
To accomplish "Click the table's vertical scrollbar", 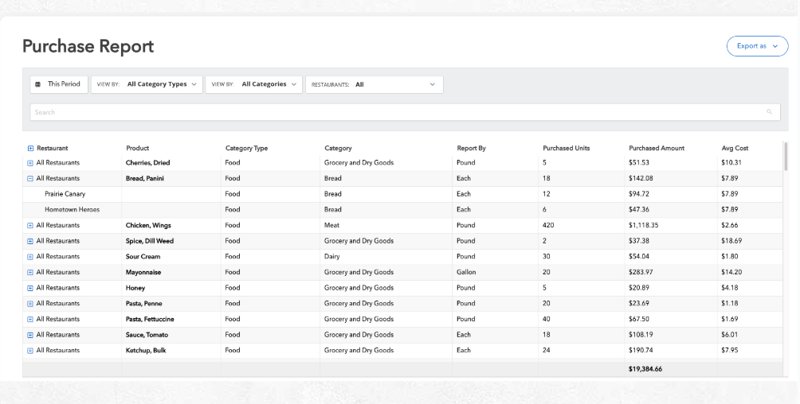I will click(785, 158).
